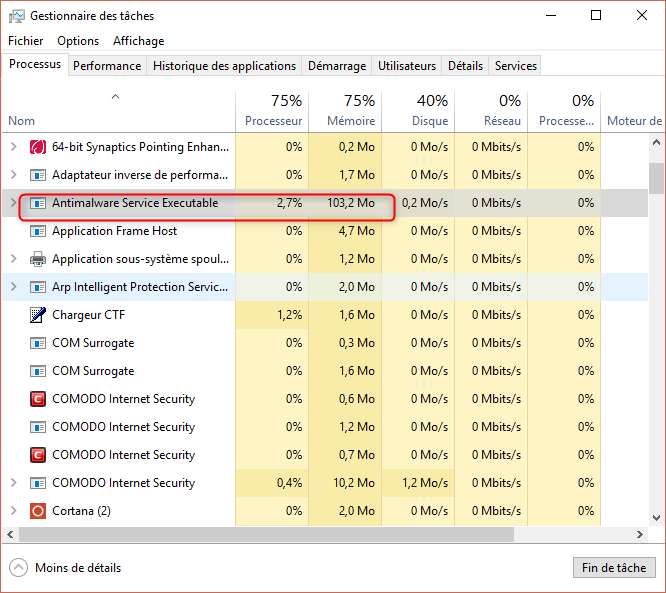Screen dimensions: 666x593
Task: Click the Adaptateur inverse de performance icon
Action: click(38, 175)
